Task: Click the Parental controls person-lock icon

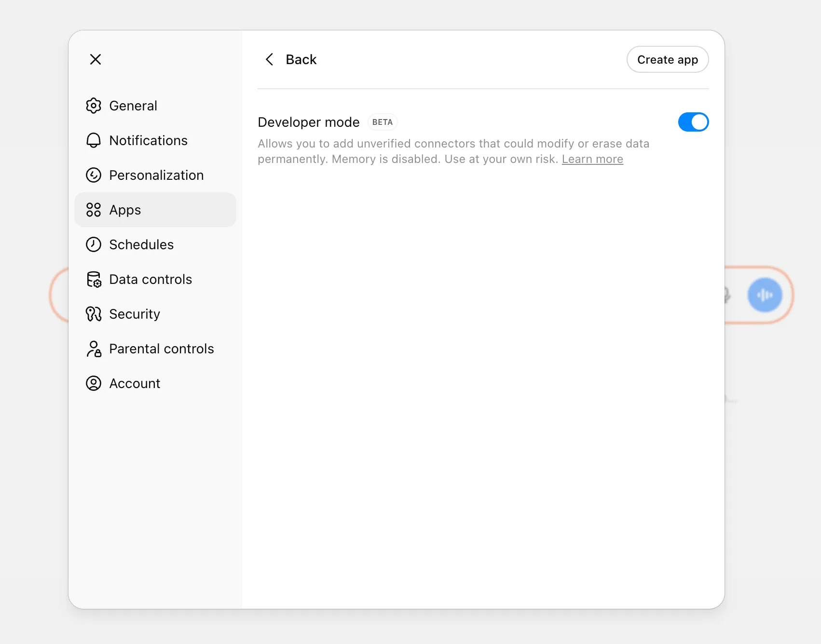Action: [94, 349]
